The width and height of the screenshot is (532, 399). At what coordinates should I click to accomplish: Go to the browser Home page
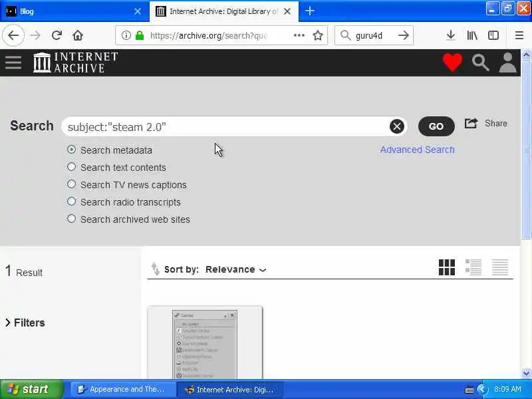78,35
